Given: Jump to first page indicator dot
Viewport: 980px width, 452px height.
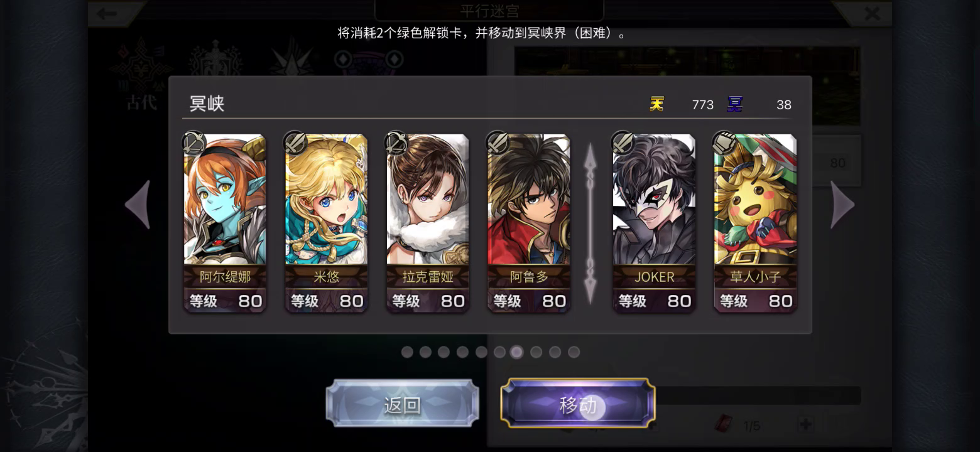Looking at the screenshot, I should point(407,352).
